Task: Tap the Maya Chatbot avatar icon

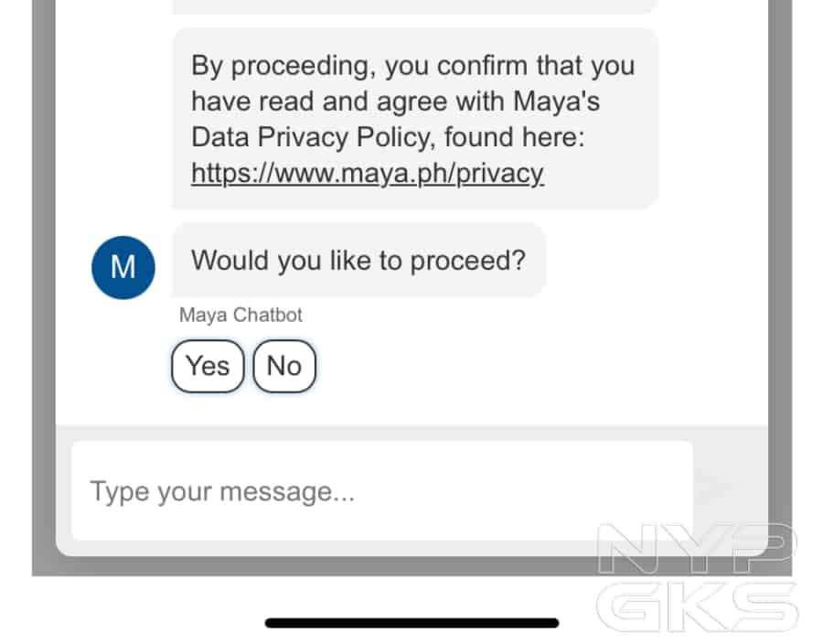Action: click(x=123, y=267)
